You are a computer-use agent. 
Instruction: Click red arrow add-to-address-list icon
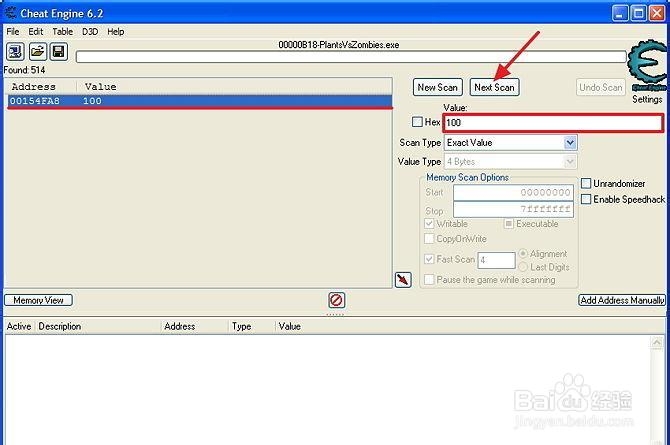tap(403, 280)
